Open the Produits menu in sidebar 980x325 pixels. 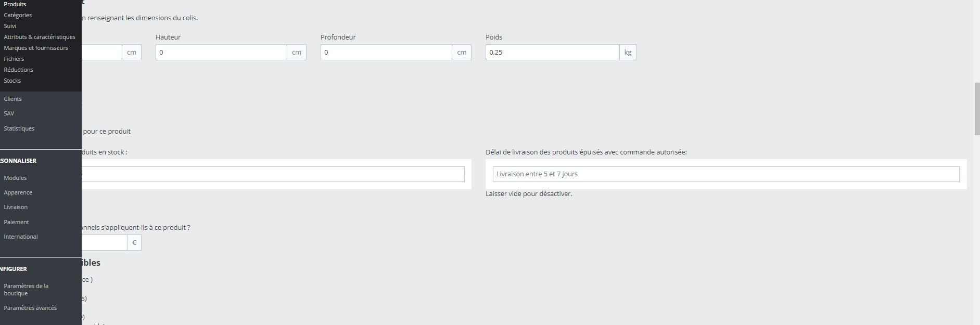[15, 4]
